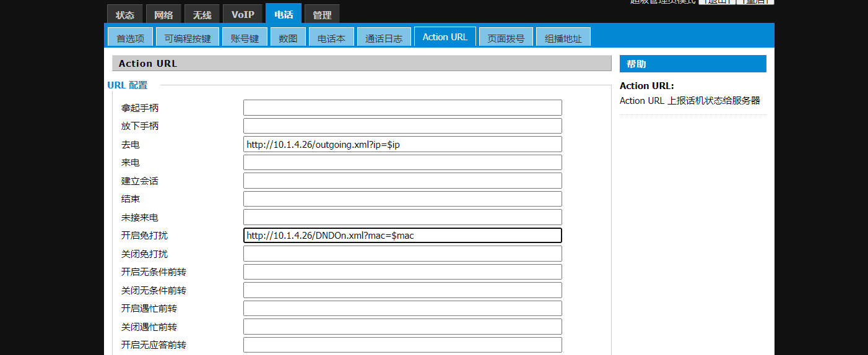The image size is (868, 355).
Task: Switch to the 网络 tab
Action: click(x=163, y=14)
